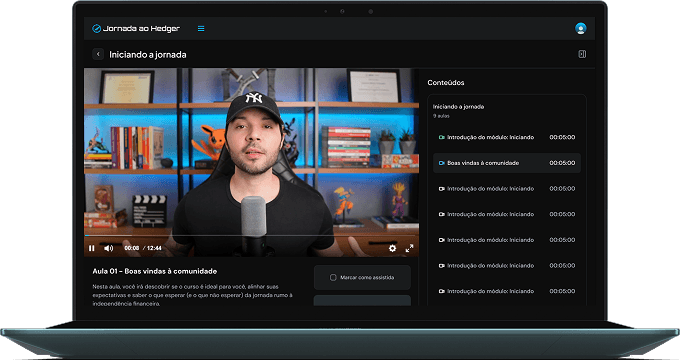Click the Conteúdos heading
The height and width of the screenshot is (360, 680).
[x=445, y=82]
